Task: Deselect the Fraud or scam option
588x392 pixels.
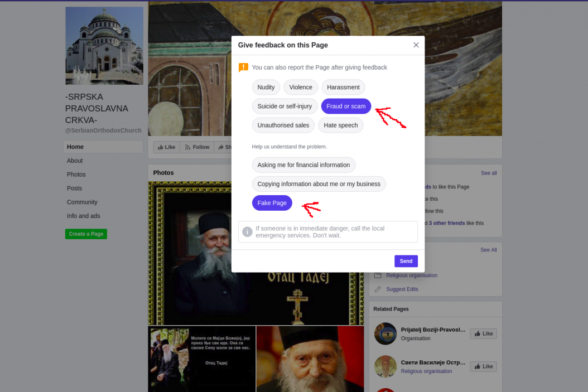Action: click(346, 107)
